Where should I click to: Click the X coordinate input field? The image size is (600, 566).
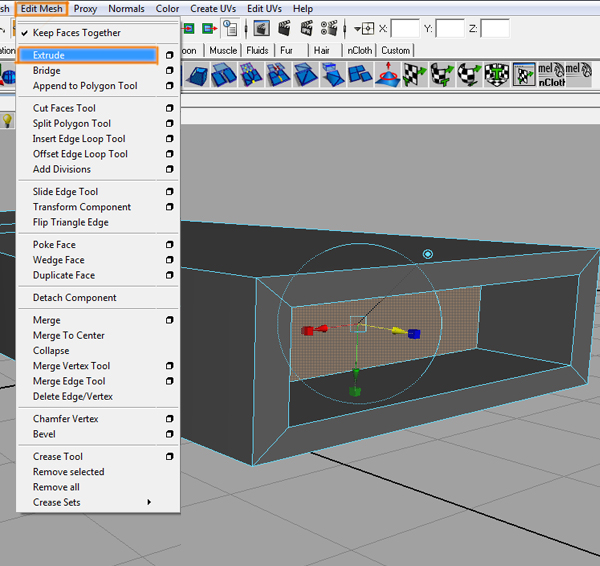tap(405, 29)
